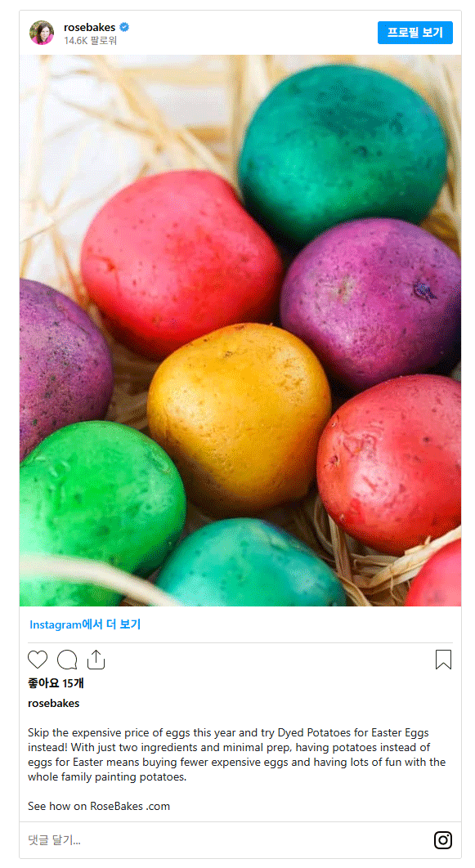Screen dimensions: 475x868
Task: Click the teal potato at the photo top
Action: pos(343,151)
